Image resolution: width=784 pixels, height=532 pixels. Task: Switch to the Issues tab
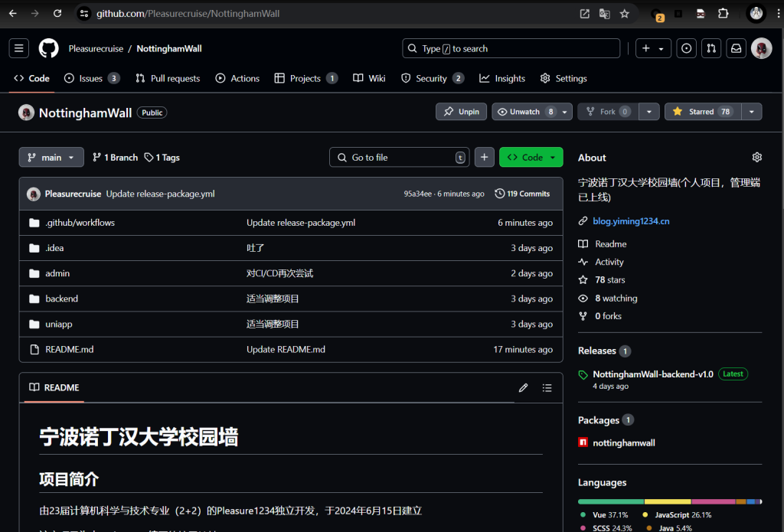(x=92, y=79)
